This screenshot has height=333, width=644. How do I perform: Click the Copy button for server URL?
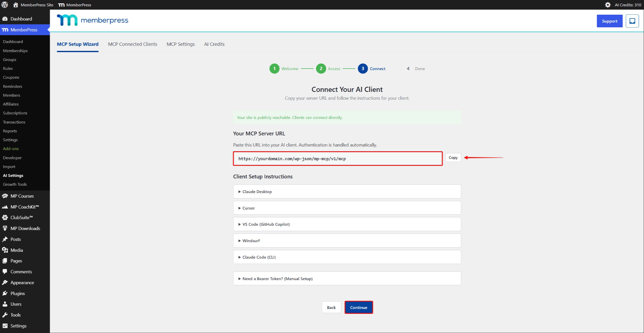coord(453,157)
